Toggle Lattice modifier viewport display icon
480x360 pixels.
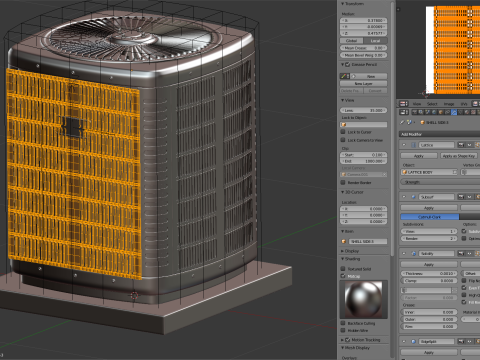pyautogui.click(x=469, y=145)
